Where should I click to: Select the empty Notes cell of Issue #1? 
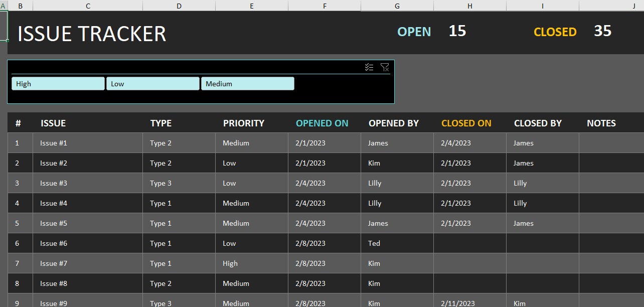[x=611, y=143]
